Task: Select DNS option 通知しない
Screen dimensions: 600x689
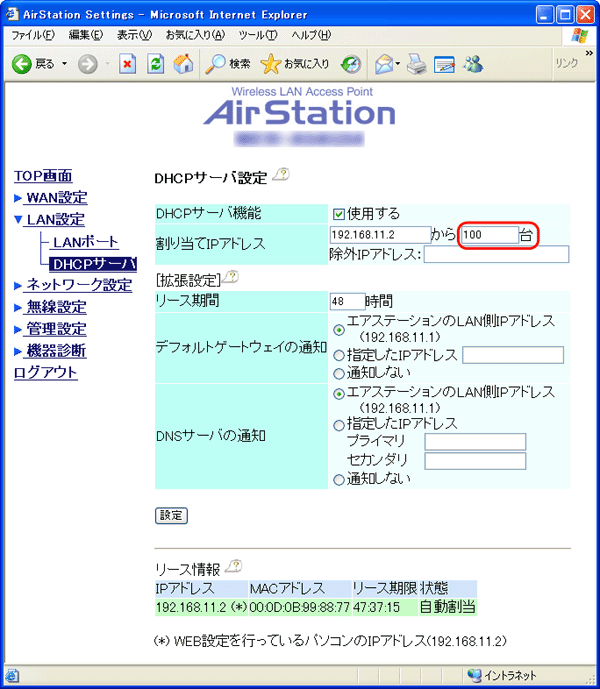Action: (338, 479)
